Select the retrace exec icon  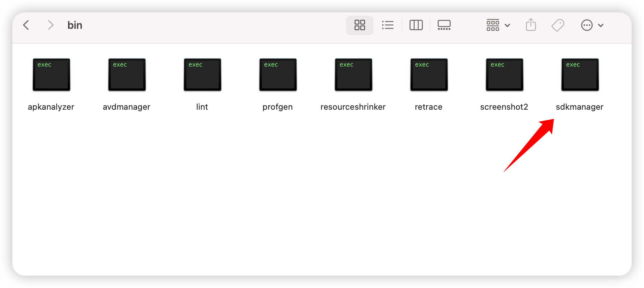tap(429, 74)
